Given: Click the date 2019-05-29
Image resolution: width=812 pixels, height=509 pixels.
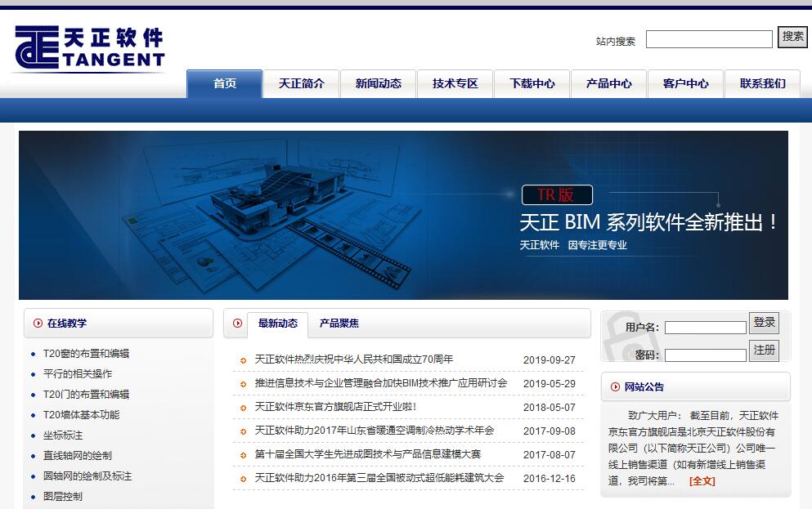Looking at the screenshot, I should click(x=549, y=384).
